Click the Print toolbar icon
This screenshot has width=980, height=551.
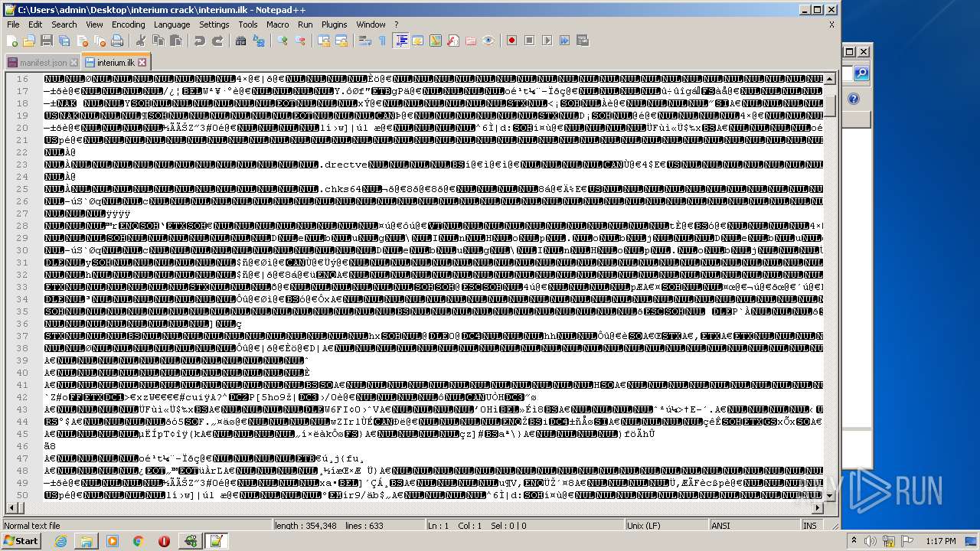click(x=117, y=41)
